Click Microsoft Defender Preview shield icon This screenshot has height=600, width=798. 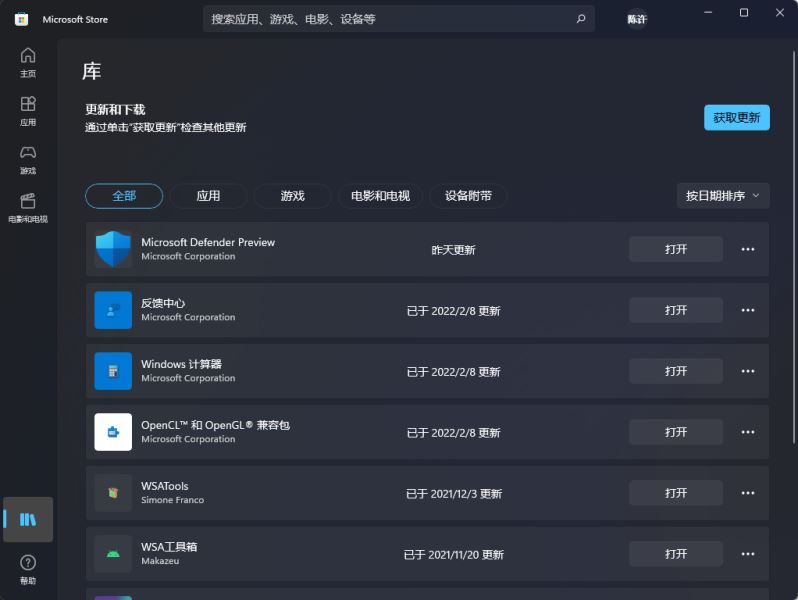(113, 249)
